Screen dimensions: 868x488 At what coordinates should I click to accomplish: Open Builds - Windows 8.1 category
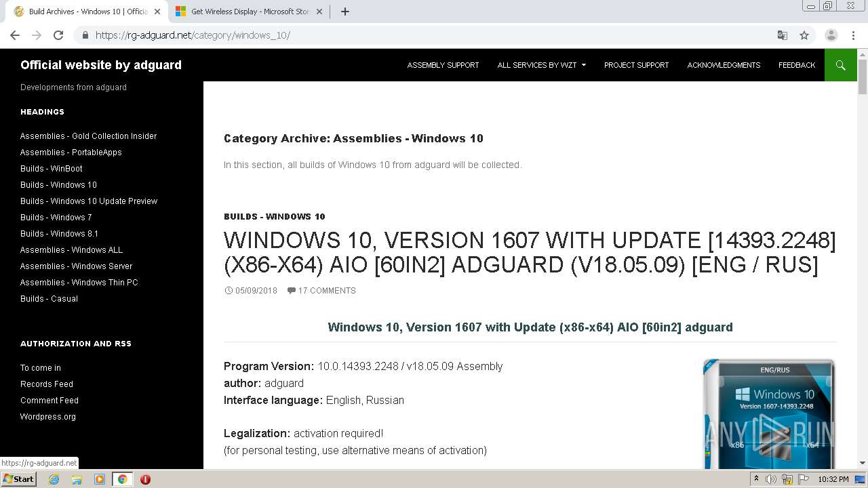pos(59,234)
